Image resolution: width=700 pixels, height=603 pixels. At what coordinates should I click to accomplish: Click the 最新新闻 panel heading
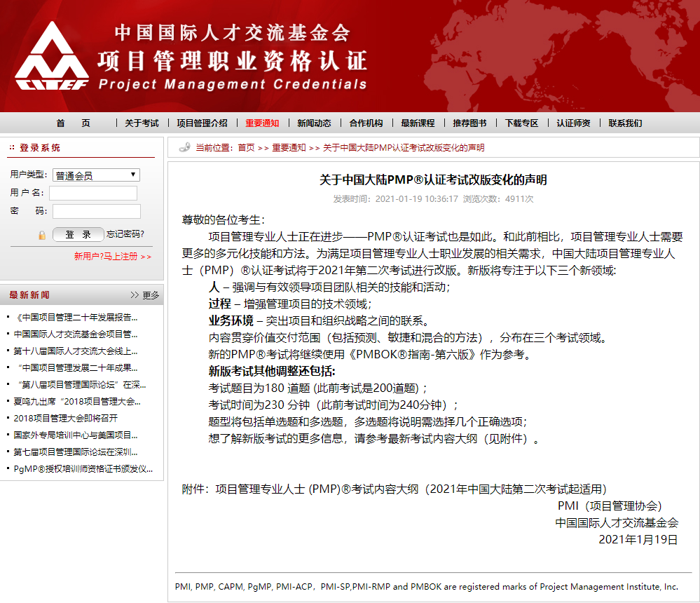(x=29, y=295)
